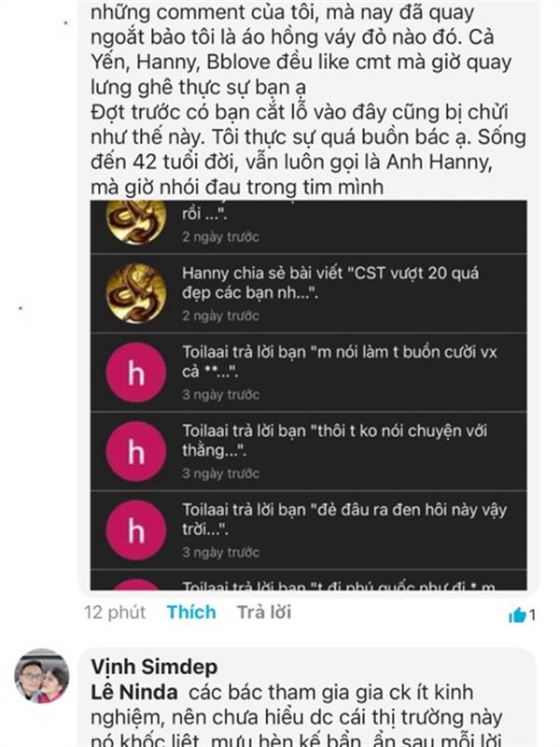Tap pink h avatar beside "thôi t ko" reply

(x=136, y=451)
